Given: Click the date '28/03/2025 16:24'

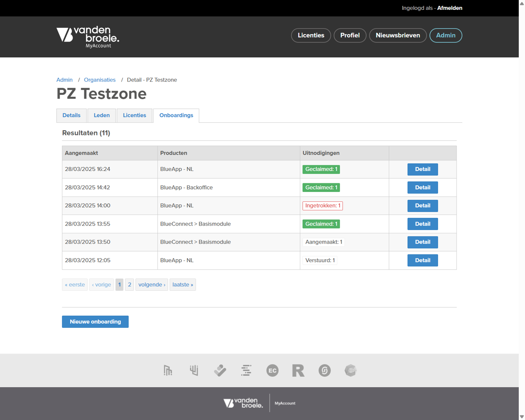Looking at the screenshot, I should 87,169.
